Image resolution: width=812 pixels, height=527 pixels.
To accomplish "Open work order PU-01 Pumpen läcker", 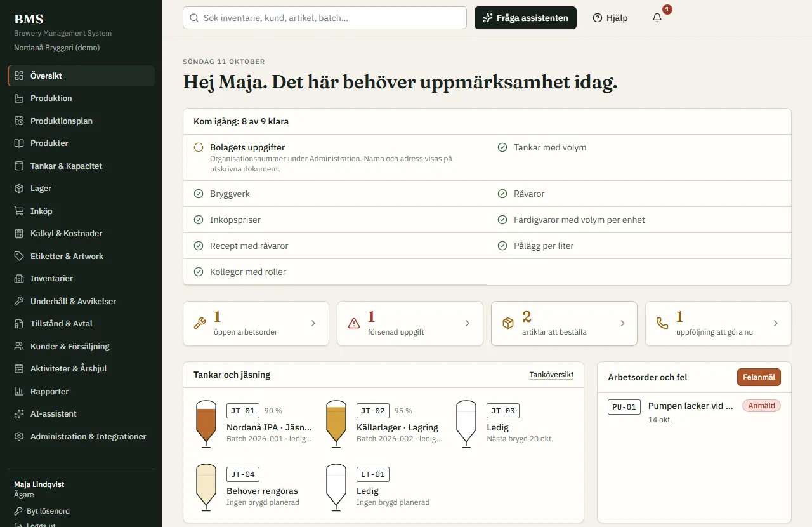I will 694,411.
